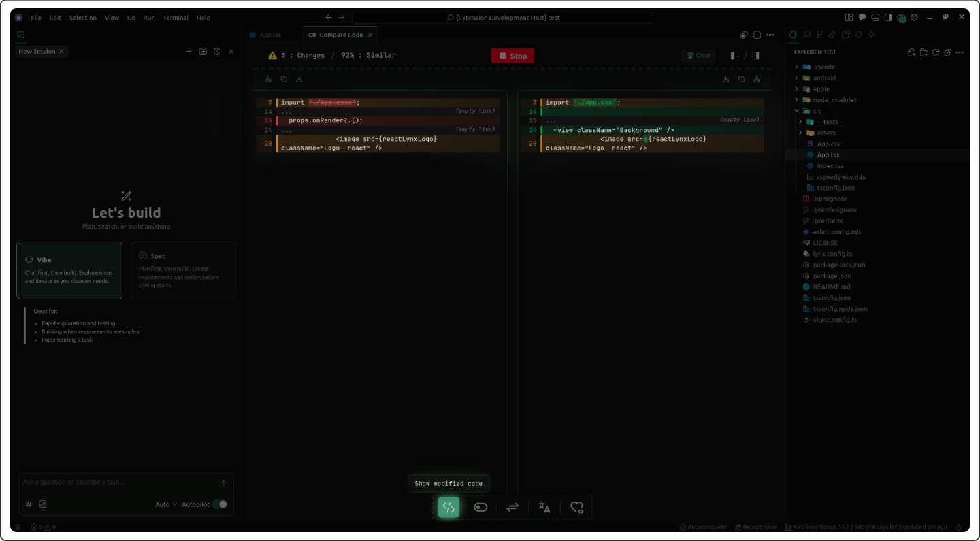Select the Spec mode card
Viewport: 980px width, 541px height.
[183, 270]
